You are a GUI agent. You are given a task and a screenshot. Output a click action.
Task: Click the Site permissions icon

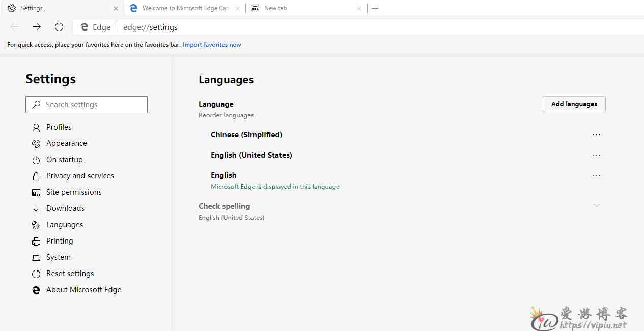(36, 192)
